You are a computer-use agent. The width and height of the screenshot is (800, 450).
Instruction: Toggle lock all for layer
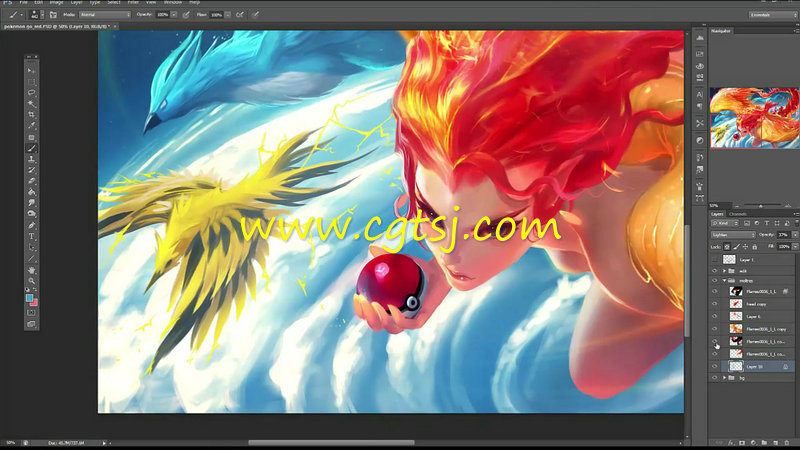click(x=754, y=247)
